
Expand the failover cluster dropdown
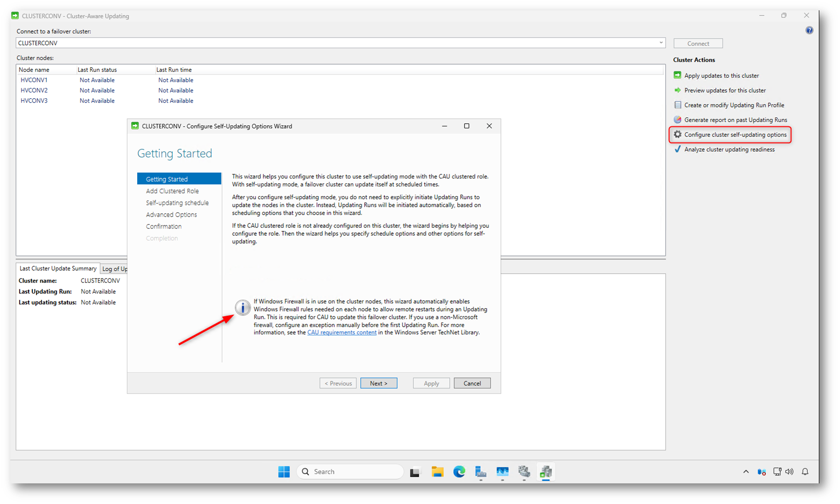[x=661, y=43]
